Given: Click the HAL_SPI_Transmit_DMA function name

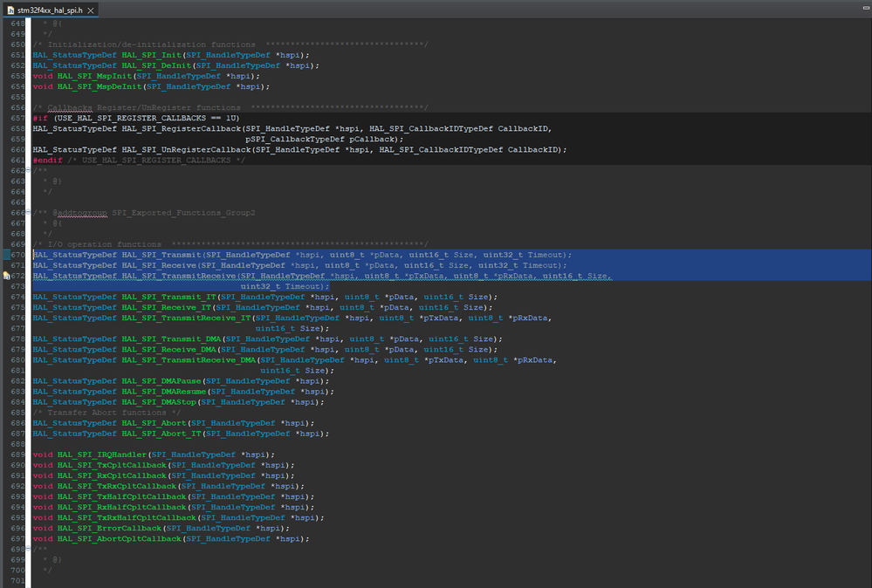Looking at the screenshot, I should (171, 339).
